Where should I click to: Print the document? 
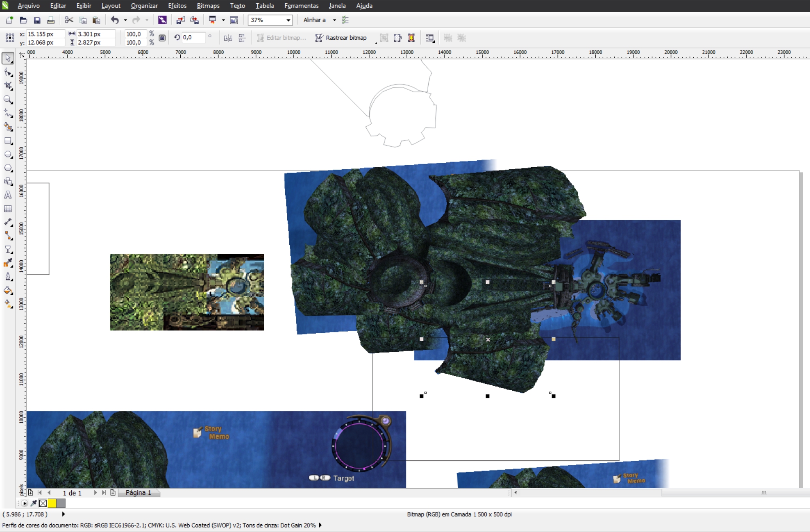tap(51, 20)
